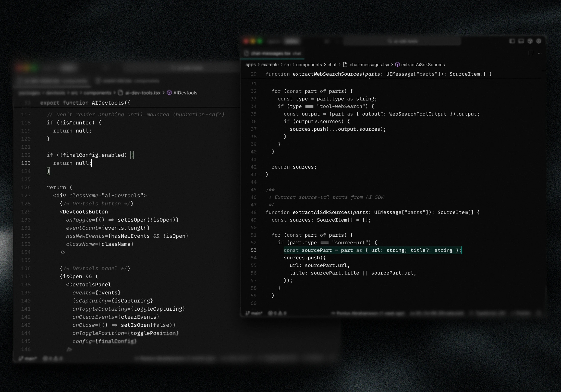Viewport: 561px width, 392px height.
Task: Select the chat-messages.tsx editor tab
Action: (x=272, y=53)
